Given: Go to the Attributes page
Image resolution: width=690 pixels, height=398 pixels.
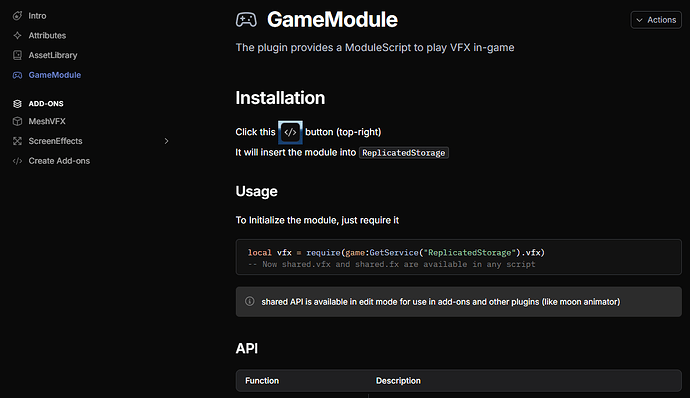Looking at the screenshot, I should pyautogui.click(x=47, y=36).
